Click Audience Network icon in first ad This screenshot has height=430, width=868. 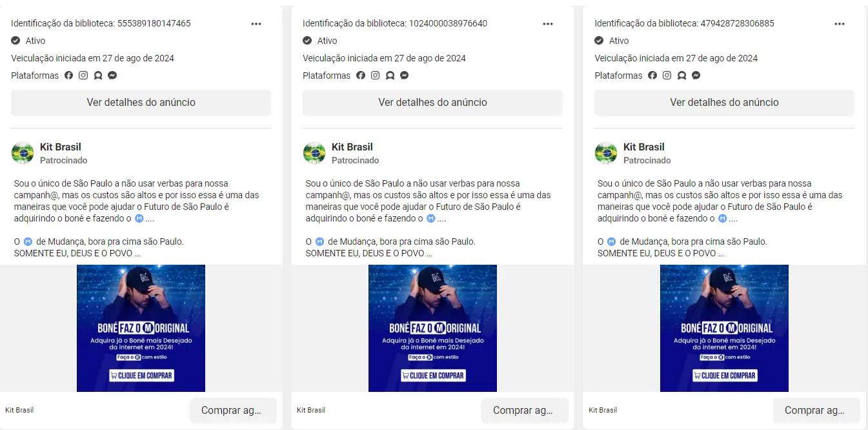[x=98, y=76]
